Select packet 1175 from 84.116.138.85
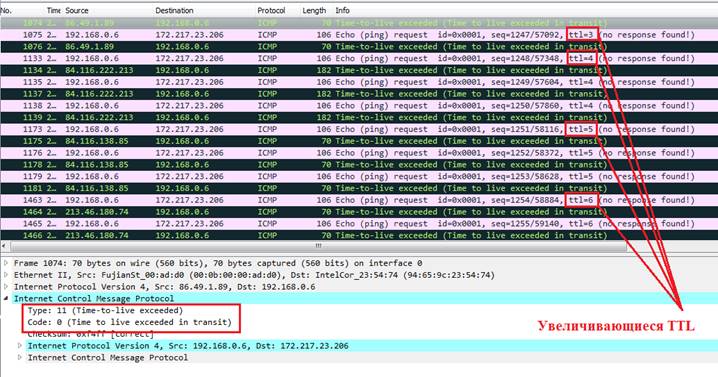 [359, 141]
